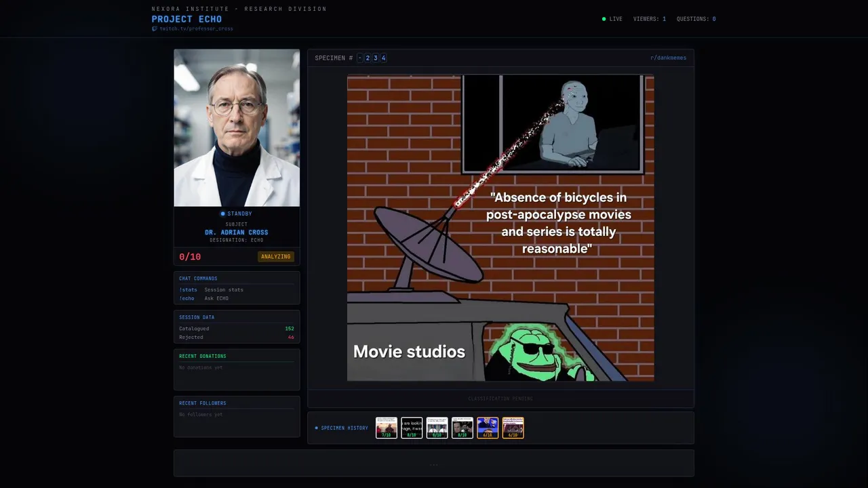Click the PROJECT ECHO title
The image size is (868, 488).
coord(186,19)
